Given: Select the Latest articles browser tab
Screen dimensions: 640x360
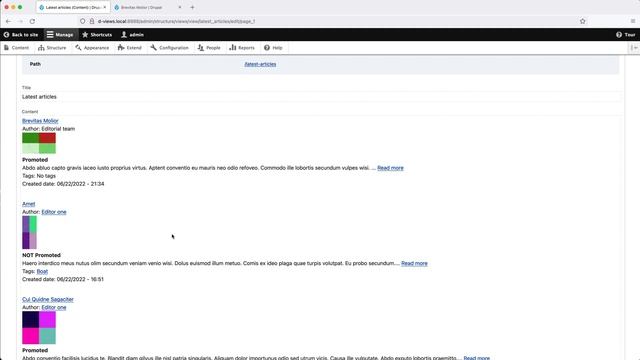Looking at the screenshot, I should (73, 7).
